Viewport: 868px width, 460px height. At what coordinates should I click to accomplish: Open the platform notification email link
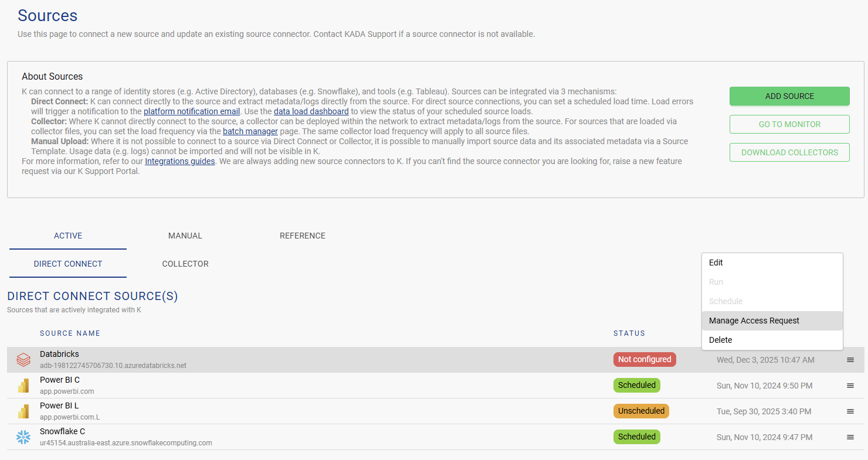(x=192, y=111)
